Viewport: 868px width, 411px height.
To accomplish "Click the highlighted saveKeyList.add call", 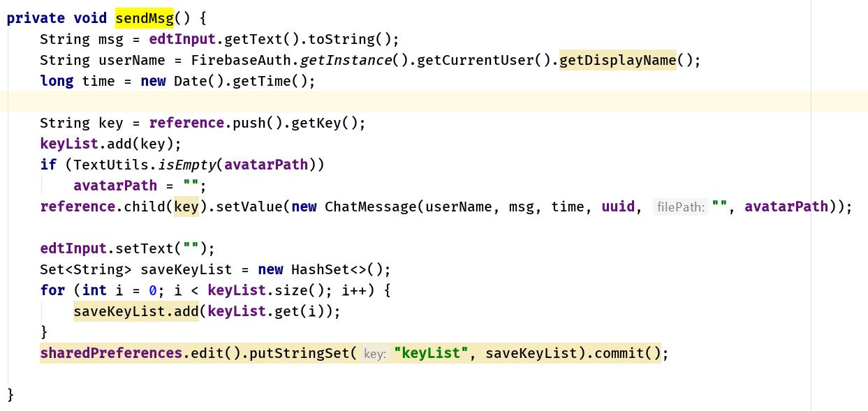I will 136,311.
